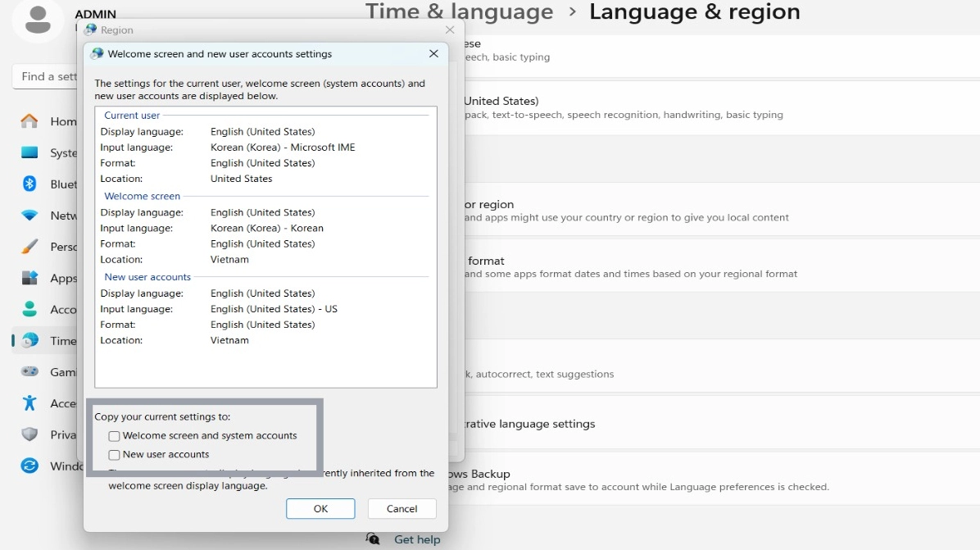Viewport: 980px width, 550px height.
Task: Open the Get help link
Action: 417,539
